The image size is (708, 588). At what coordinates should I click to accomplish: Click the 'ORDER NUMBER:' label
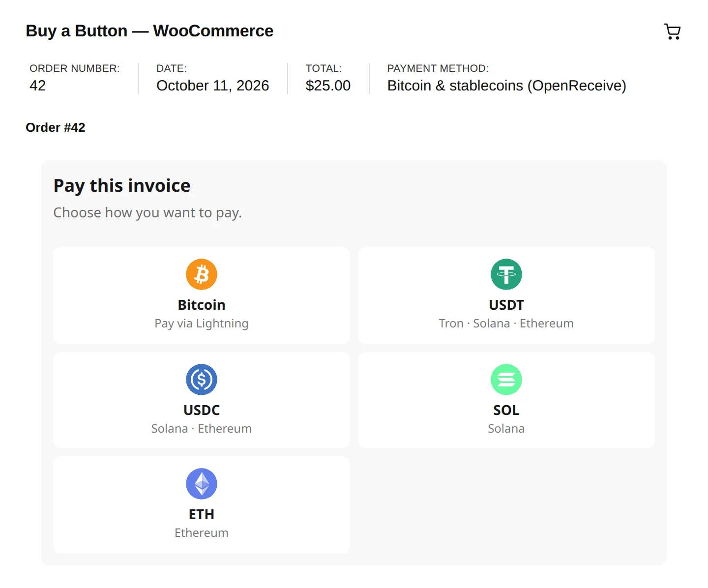(x=75, y=68)
